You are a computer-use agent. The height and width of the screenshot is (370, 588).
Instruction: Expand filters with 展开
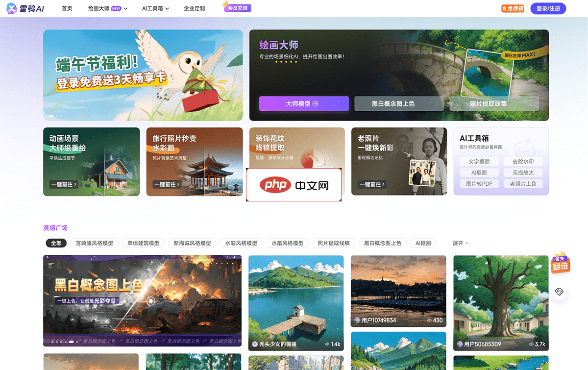click(461, 243)
